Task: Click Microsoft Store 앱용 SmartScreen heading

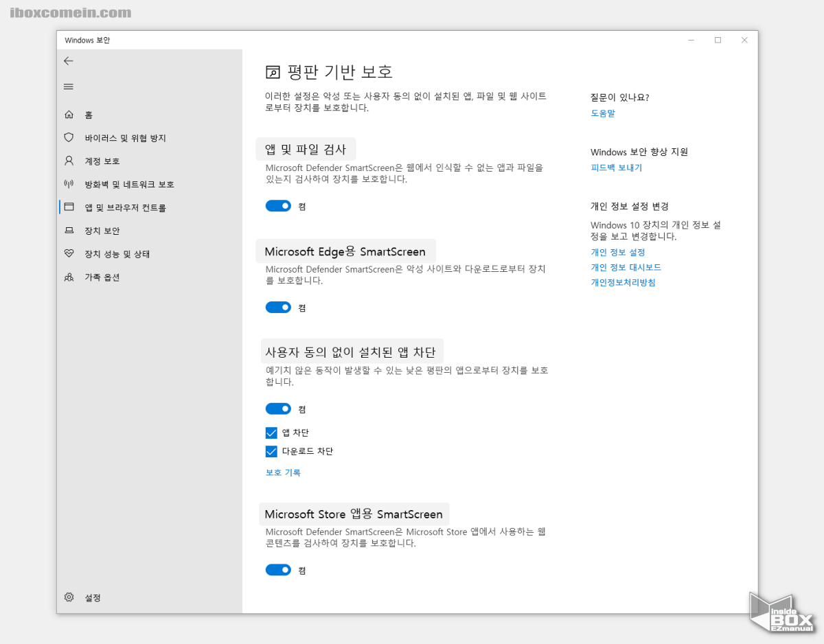Action: (x=354, y=514)
